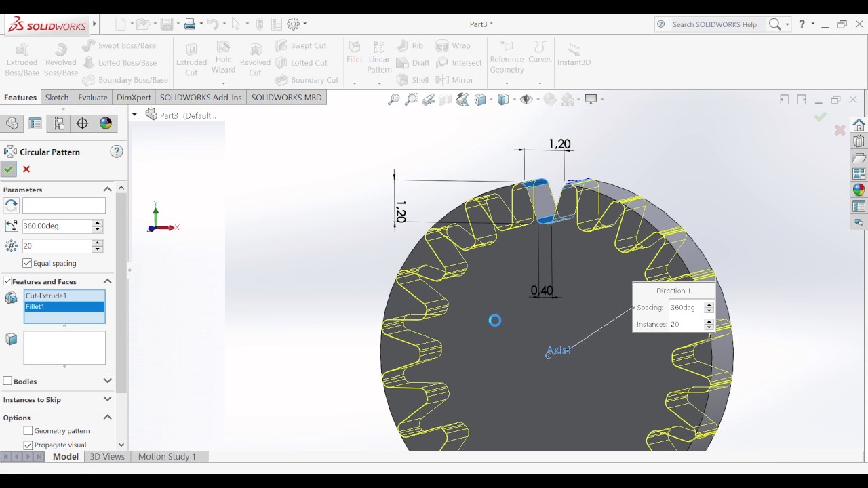Screen dimensions: 868x488
Task: Toggle the Equal spacing checkbox
Action: (x=27, y=263)
